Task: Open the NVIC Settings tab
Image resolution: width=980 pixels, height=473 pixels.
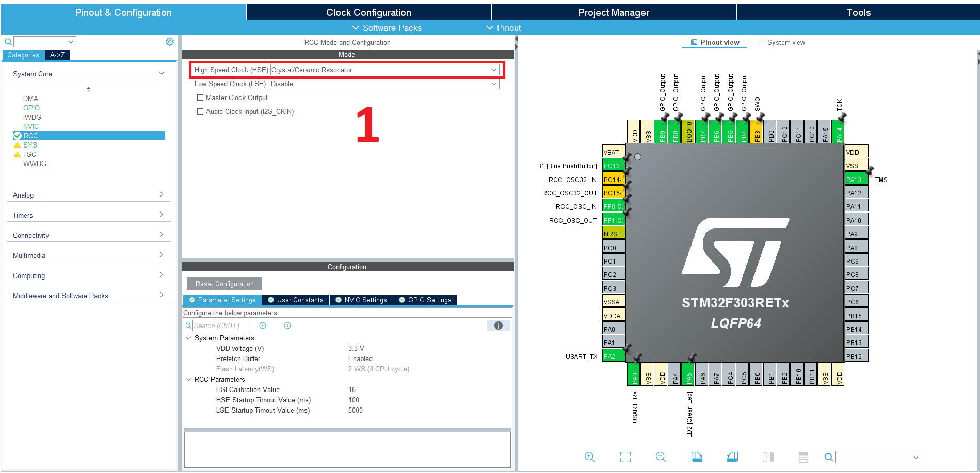Action: point(361,300)
